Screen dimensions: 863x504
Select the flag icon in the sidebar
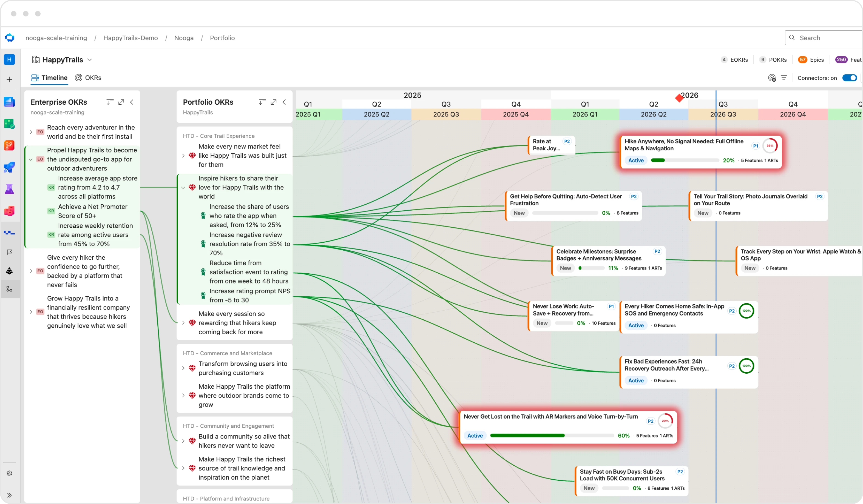pyautogui.click(x=9, y=252)
